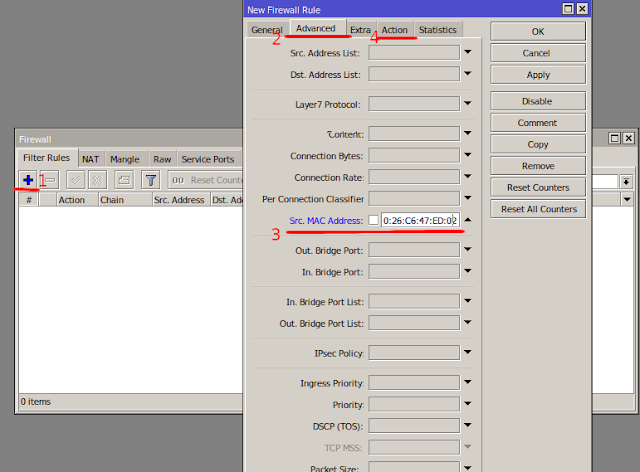Click the # column header
This screenshot has height=472, width=640.
tap(29, 200)
